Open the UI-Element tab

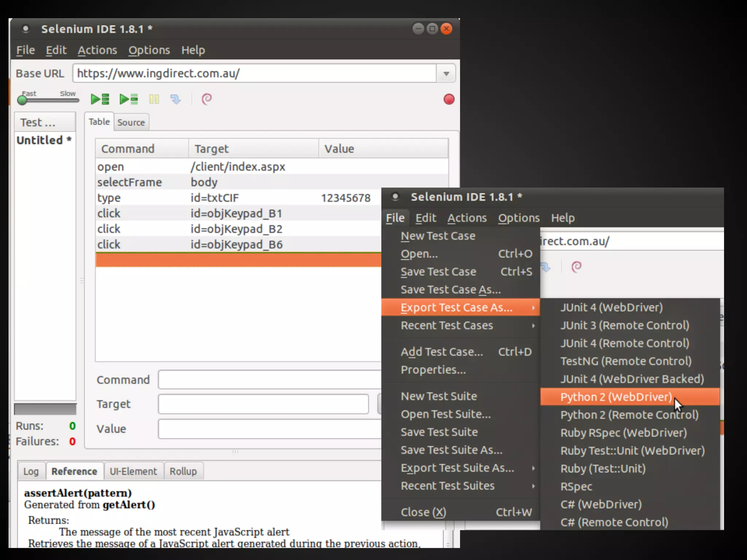coord(133,471)
